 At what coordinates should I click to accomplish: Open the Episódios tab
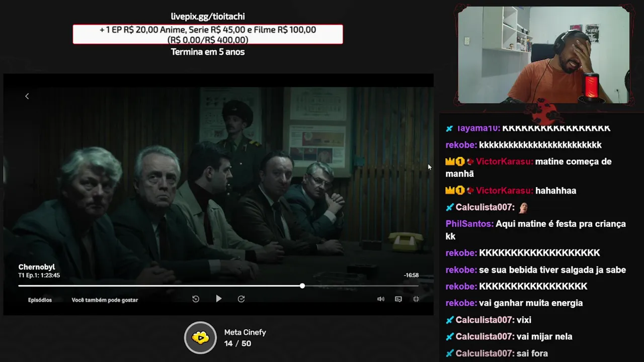[40, 300]
